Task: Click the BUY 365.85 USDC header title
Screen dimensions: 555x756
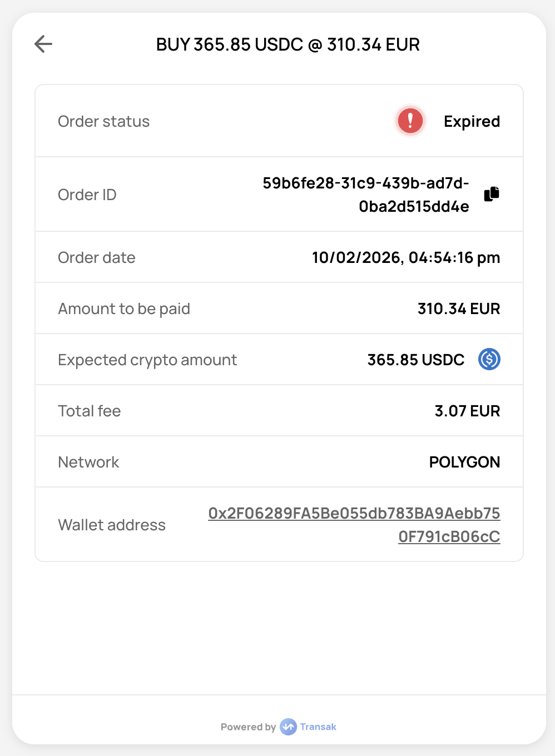Action: [288, 44]
